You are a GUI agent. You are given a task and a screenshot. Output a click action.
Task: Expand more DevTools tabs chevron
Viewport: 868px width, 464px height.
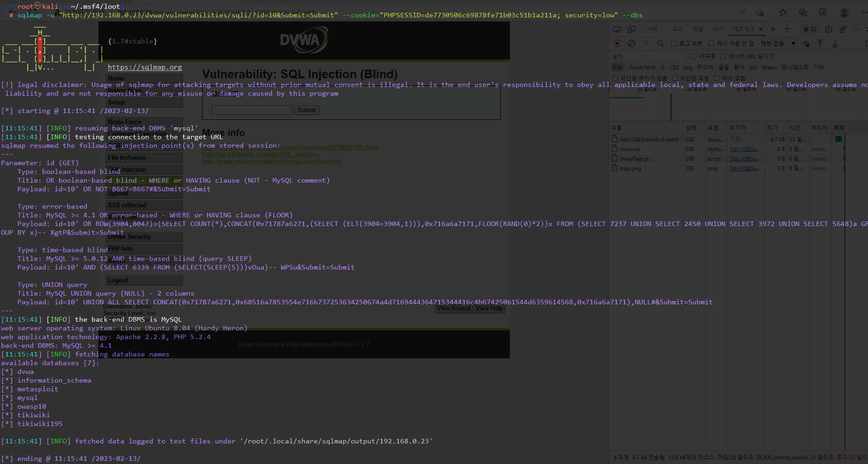click(773, 29)
